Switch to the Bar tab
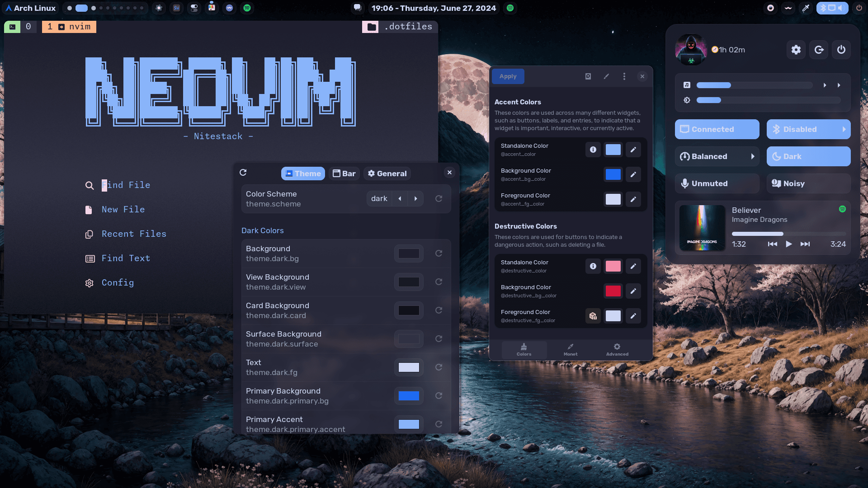Viewport: 868px width, 488px height. 344,174
